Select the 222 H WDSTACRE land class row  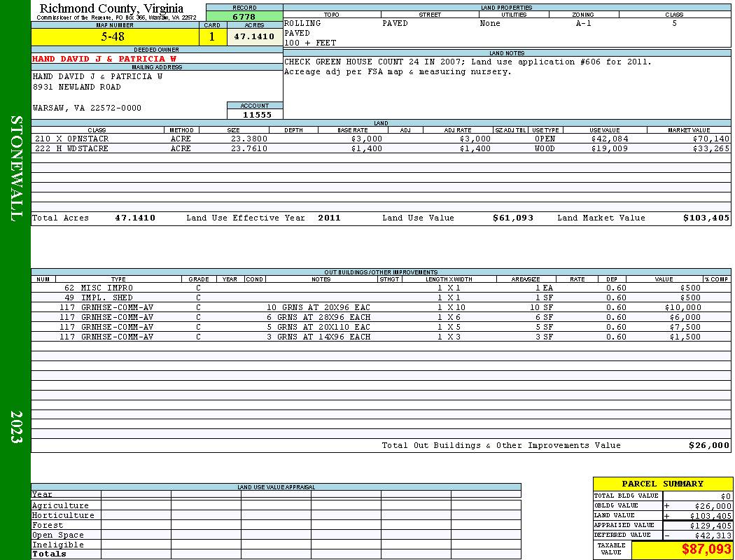(381, 148)
